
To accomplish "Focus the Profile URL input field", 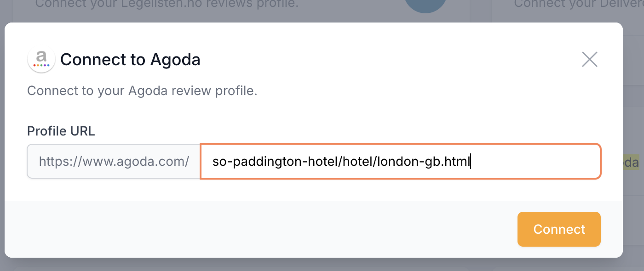I will (x=400, y=162).
